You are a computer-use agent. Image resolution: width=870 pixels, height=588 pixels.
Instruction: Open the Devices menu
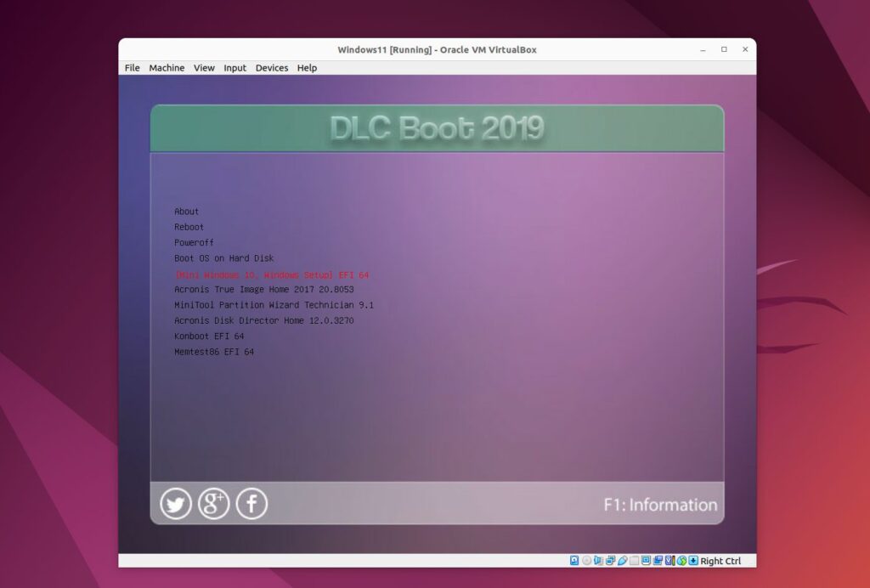(x=271, y=68)
